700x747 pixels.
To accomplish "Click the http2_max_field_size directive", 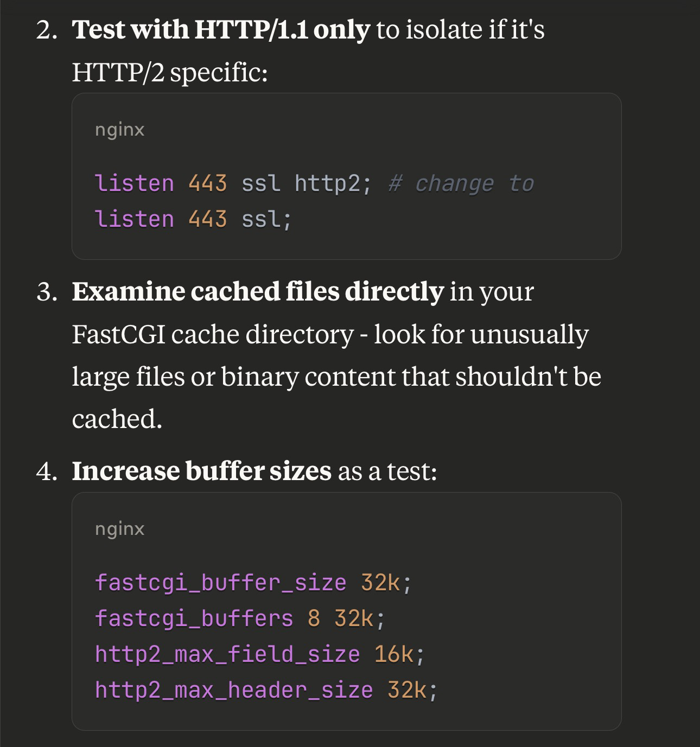I will (227, 654).
